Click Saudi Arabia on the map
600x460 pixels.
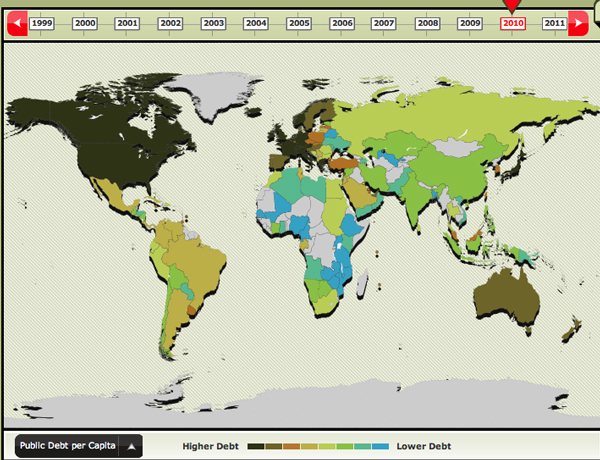pyautogui.click(x=362, y=195)
